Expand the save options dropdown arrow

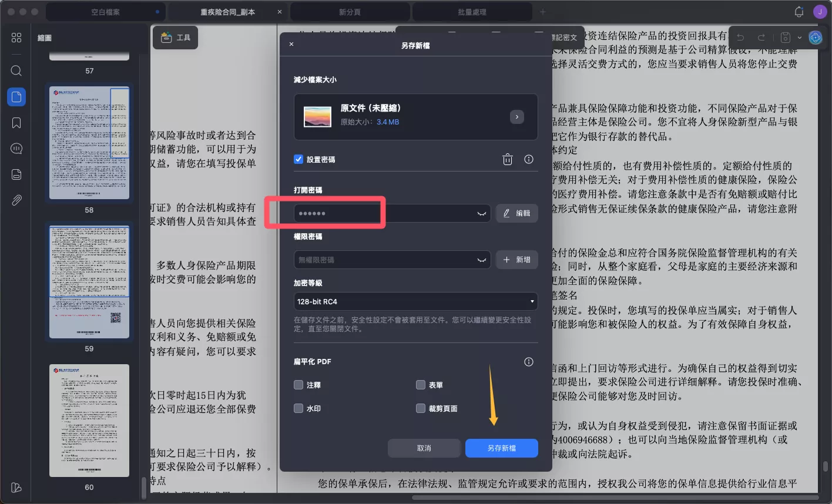point(799,38)
